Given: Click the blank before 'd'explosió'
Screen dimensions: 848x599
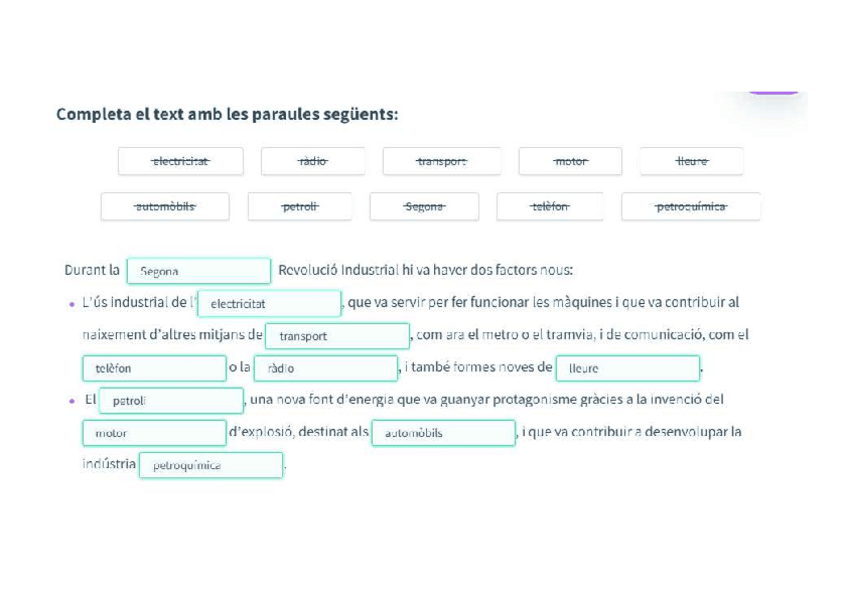Looking at the screenshot, I should tap(154, 433).
